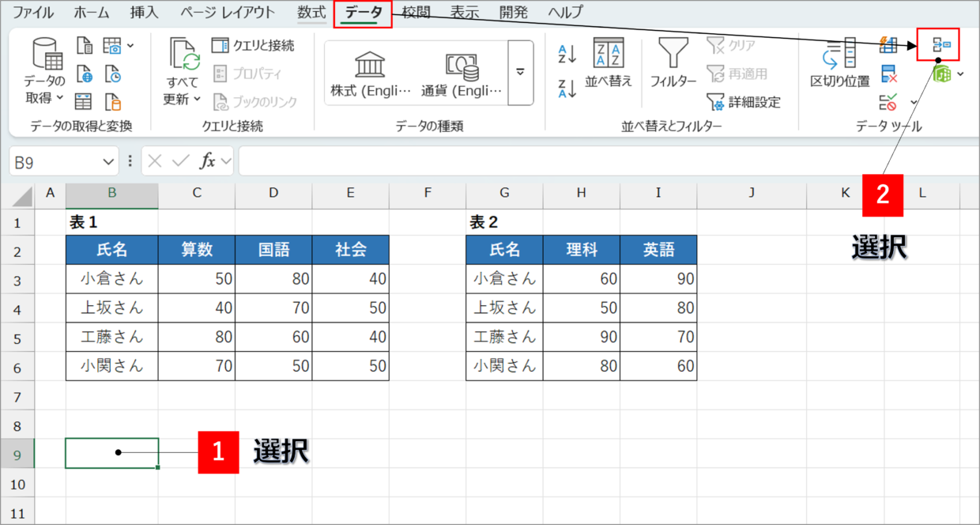Open the ファイル tab
This screenshot has height=525, width=980.
(33, 13)
